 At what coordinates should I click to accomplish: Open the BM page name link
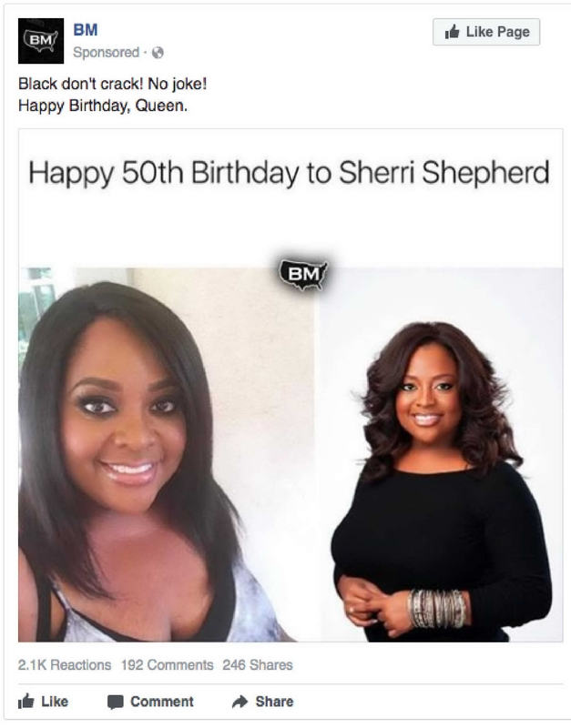86,30
